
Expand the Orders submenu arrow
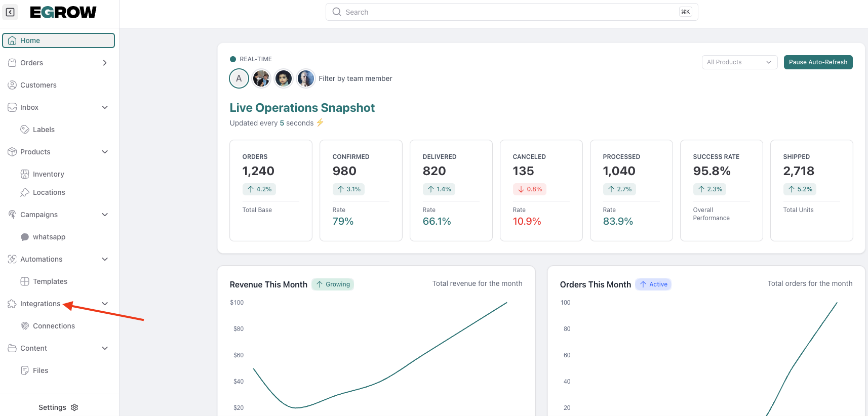click(x=105, y=63)
